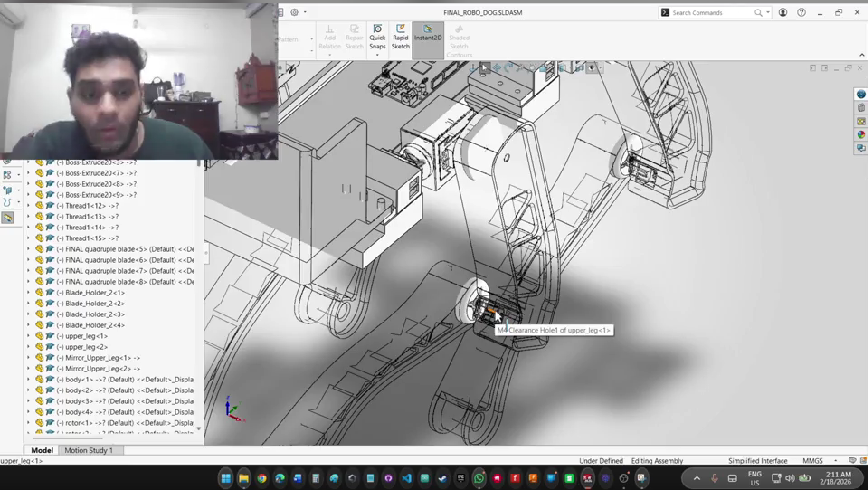Open SolidWorks options gear icon

294,12
